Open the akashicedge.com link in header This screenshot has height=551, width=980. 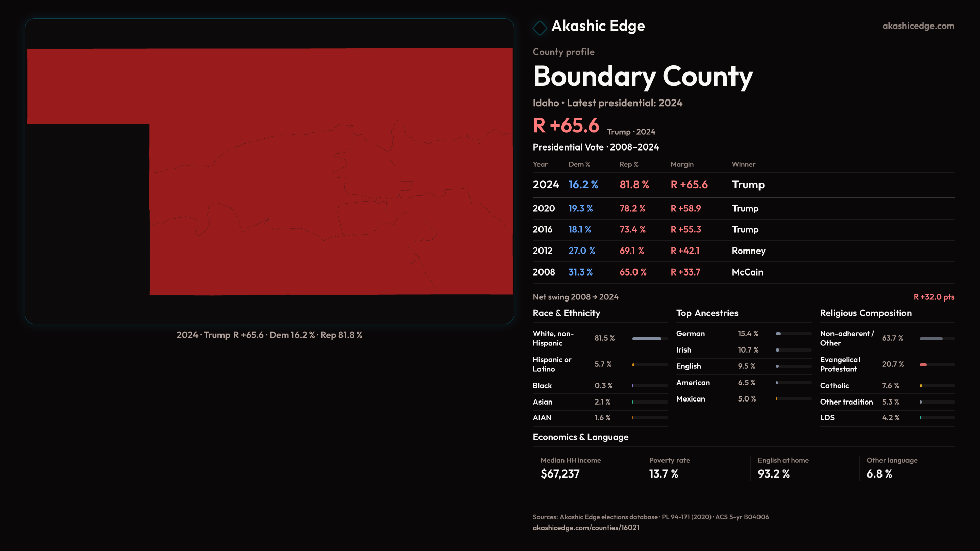[x=918, y=26]
